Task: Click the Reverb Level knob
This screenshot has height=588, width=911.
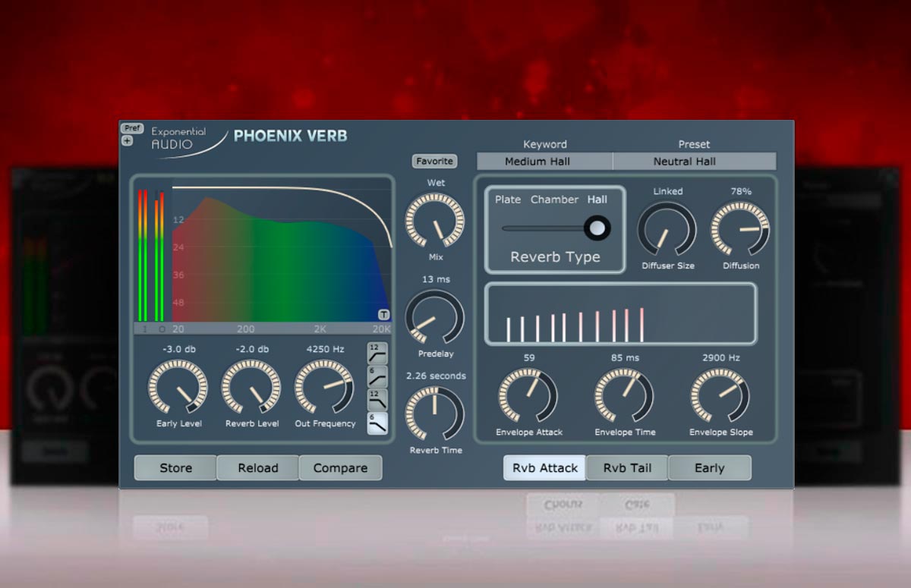Action: [251, 387]
